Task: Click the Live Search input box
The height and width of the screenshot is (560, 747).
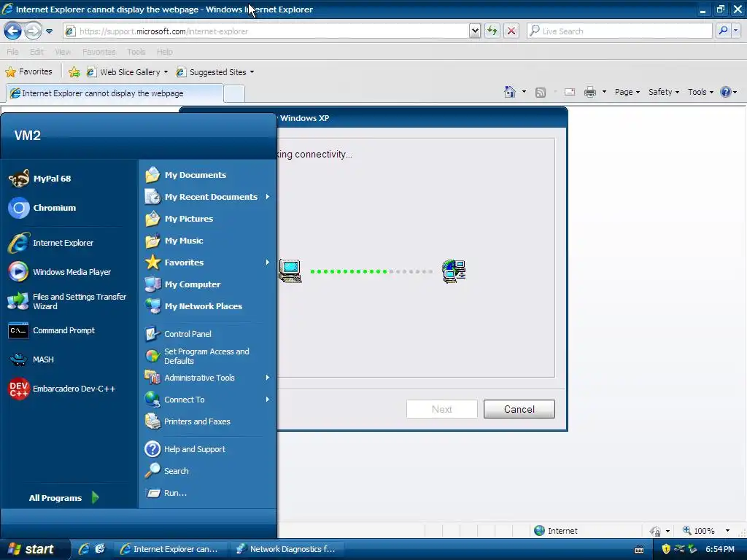Action: (619, 31)
